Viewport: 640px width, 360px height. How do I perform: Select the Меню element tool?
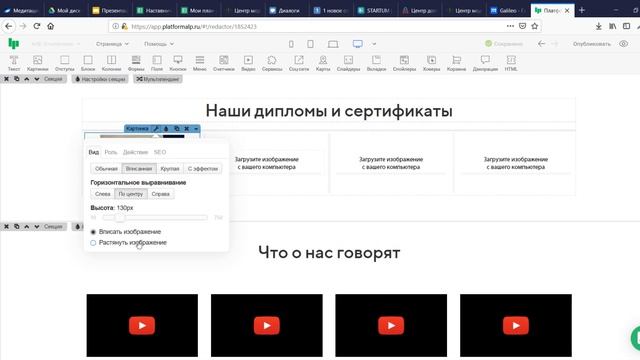[200, 63]
